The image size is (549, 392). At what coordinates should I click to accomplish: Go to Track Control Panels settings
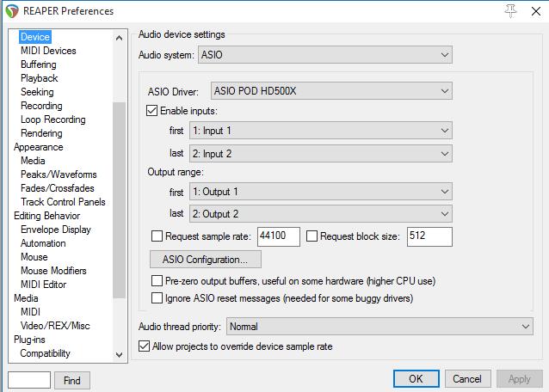63,202
